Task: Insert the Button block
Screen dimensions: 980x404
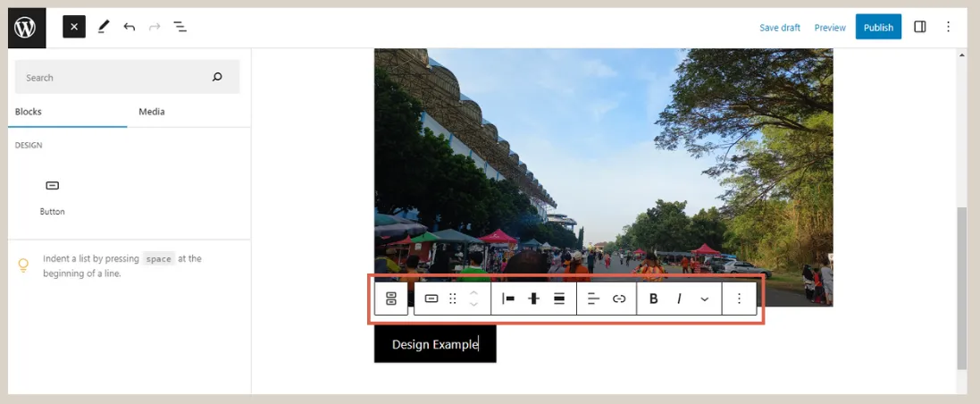Action: (x=53, y=197)
